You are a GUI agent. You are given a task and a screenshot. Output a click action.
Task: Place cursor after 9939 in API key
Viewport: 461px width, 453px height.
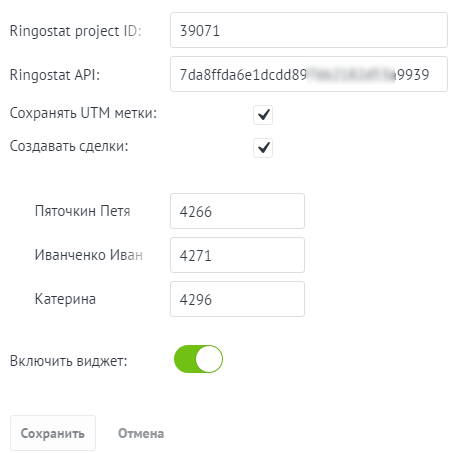[x=431, y=75]
